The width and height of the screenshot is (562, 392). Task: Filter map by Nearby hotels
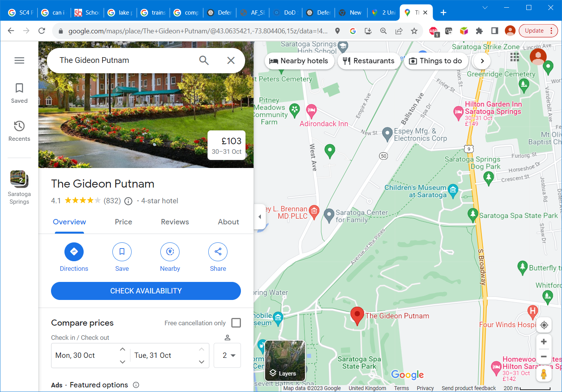(299, 61)
